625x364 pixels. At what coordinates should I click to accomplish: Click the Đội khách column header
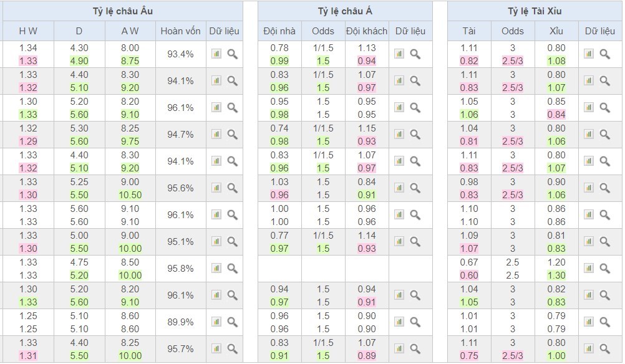[367, 31]
